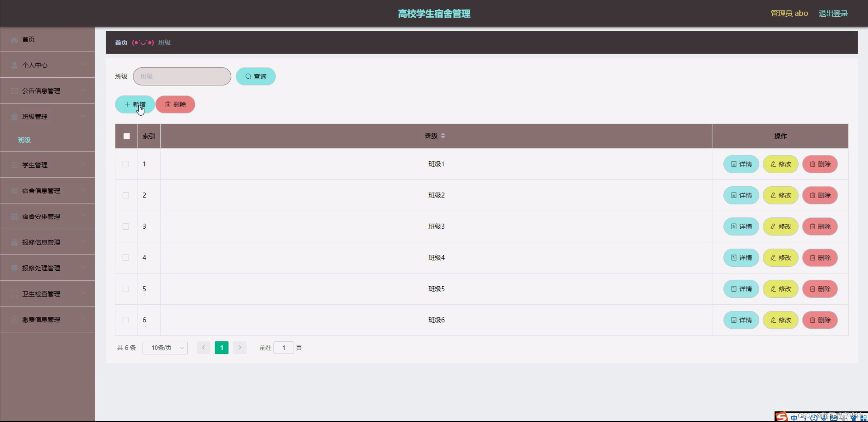
Task: Click the 公告信息管理 envelope icon
Action: (x=14, y=91)
